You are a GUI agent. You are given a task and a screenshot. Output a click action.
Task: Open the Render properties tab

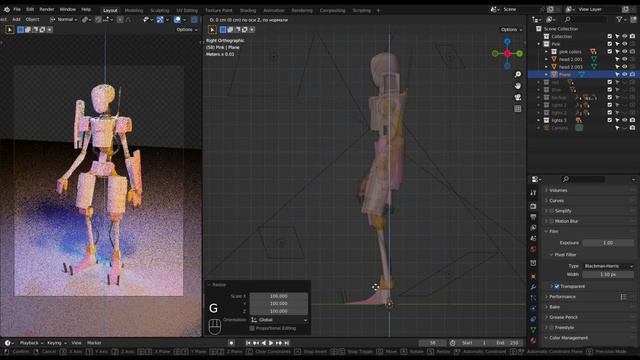pos(533,206)
